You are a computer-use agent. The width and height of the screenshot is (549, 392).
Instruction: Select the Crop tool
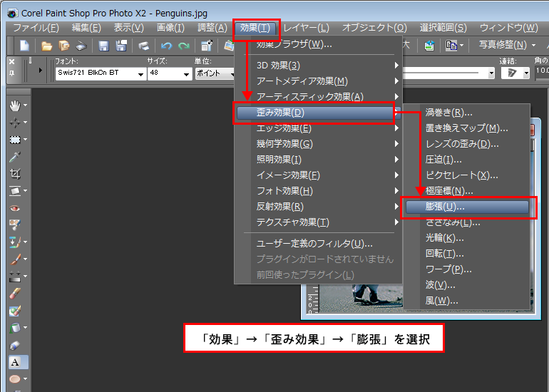15,174
